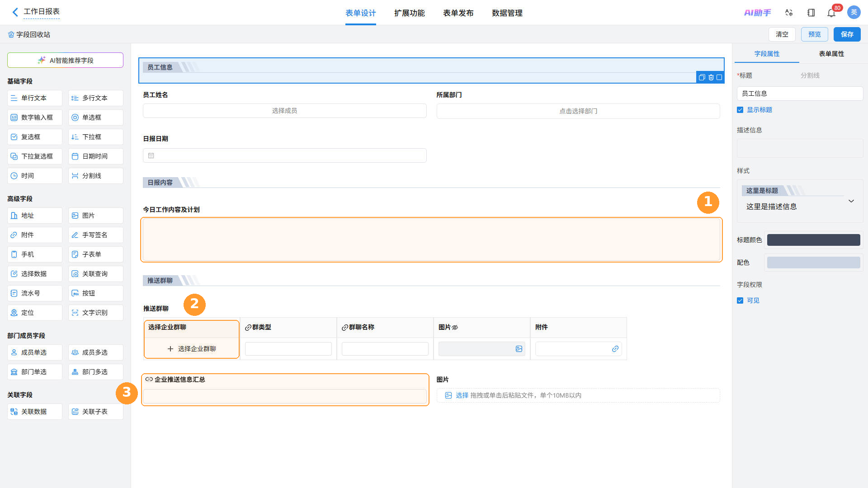Open the 字段回收站 recycle bin
Viewport: 868px width, 488px height.
pos(29,34)
